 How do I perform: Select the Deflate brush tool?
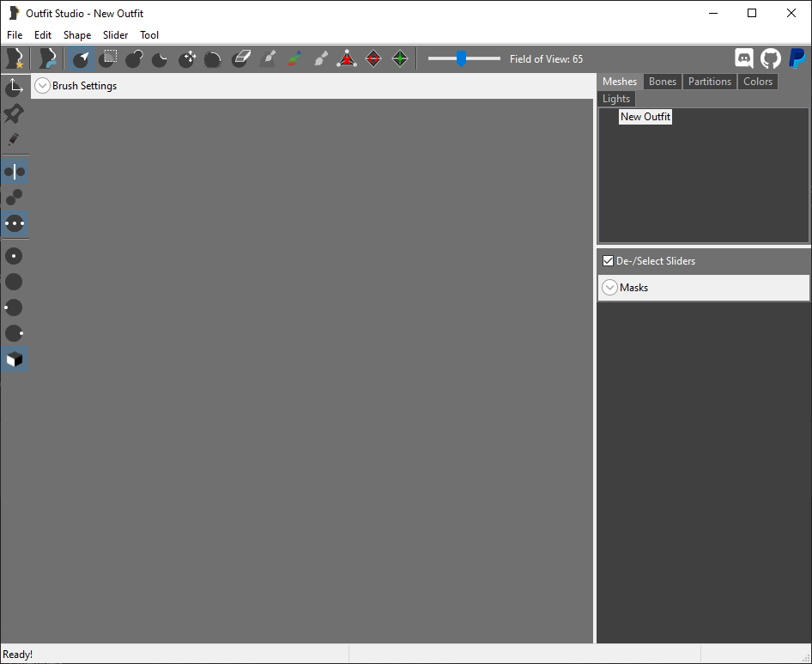coord(160,58)
